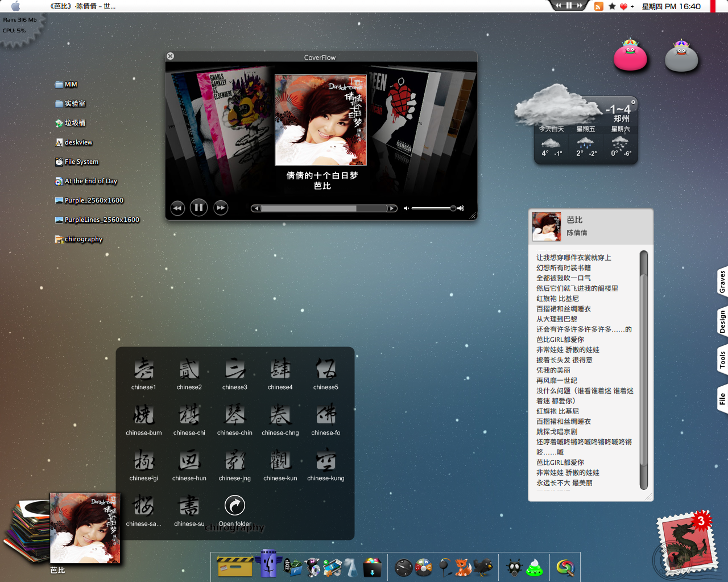Select the chinese-hun icon
The height and width of the screenshot is (582, 728).
click(x=189, y=465)
